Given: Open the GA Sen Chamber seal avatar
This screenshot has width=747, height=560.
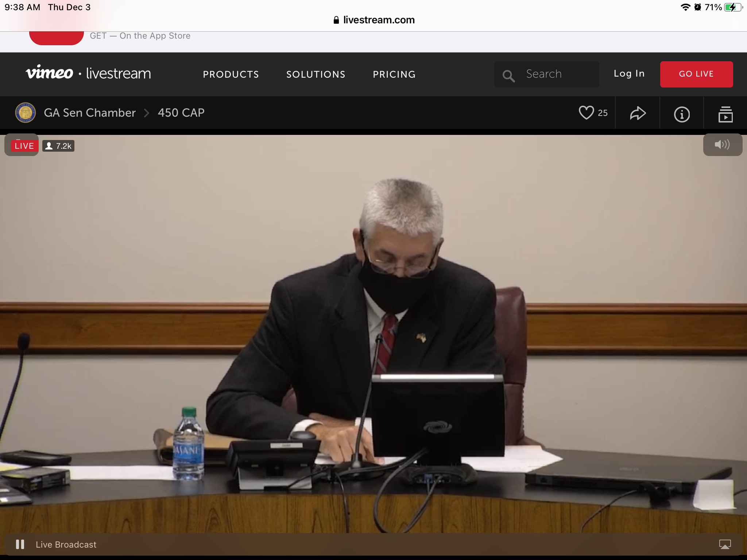Looking at the screenshot, I should [x=25, y=113].
